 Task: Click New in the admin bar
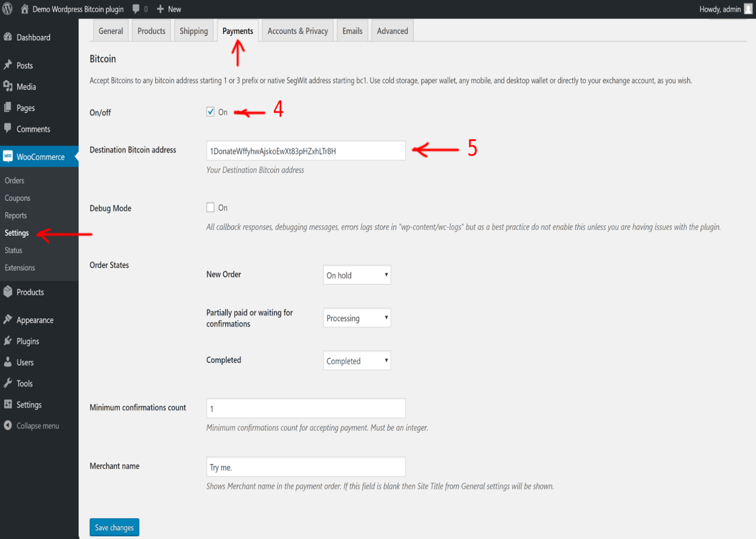[174, 9]
